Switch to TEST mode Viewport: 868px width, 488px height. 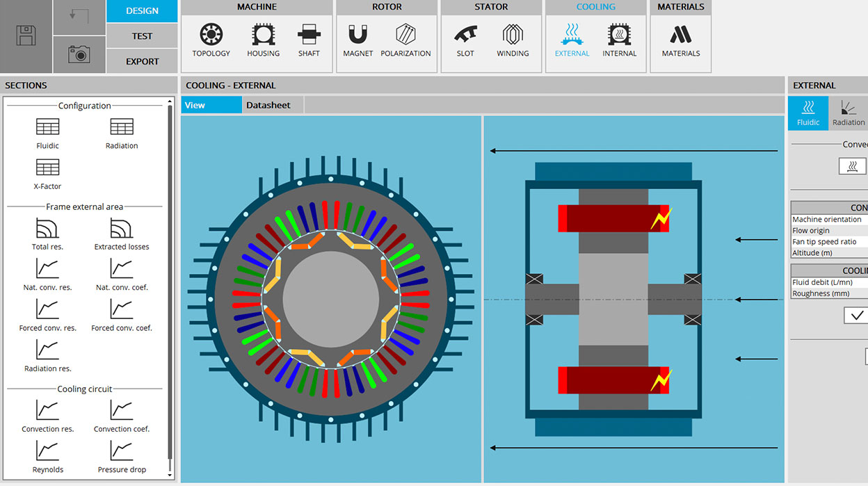[142, 36]
